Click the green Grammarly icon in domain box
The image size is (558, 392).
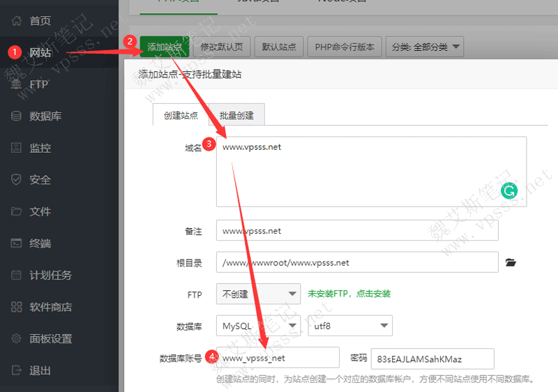(510, 190)
